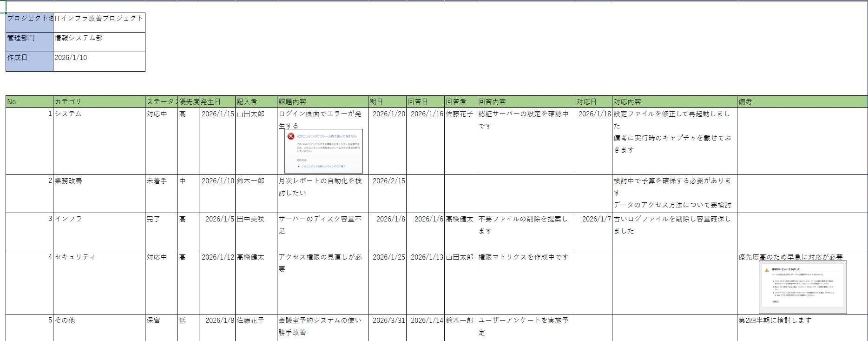Select the cell containing 月次レポートの自動化を検討したい
Viewport: 868px width, 341px height.
(x=322, y=194)
